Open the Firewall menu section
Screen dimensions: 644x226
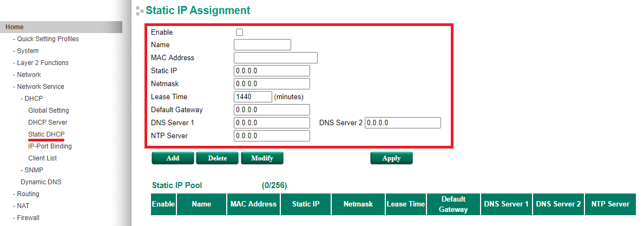pos(28,218)
